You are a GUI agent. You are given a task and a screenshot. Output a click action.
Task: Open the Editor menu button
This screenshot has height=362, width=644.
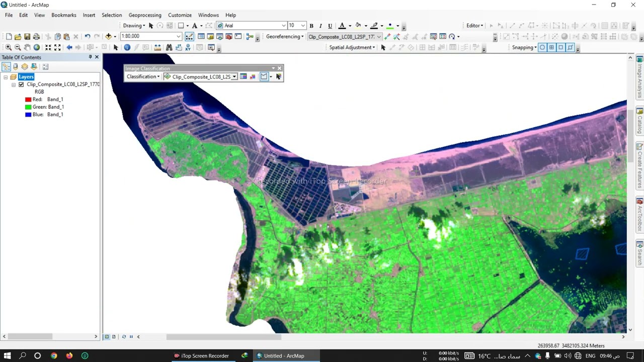click(474, 26)
